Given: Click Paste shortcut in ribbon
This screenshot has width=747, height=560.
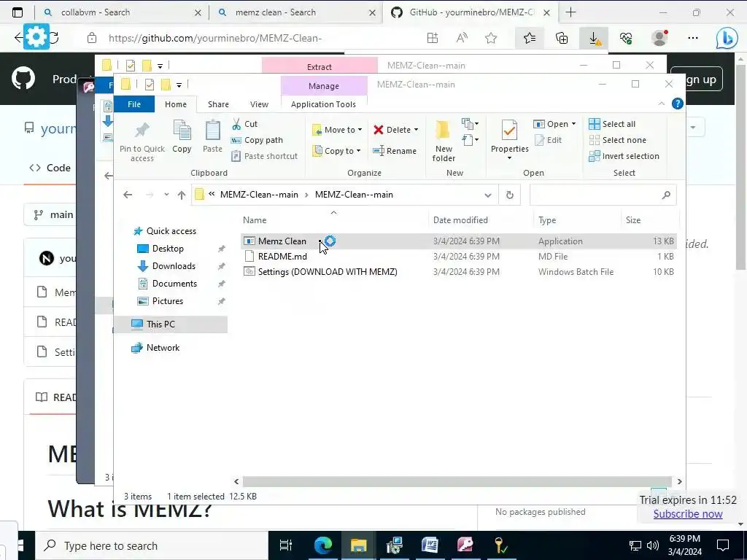Looking at the screenshot, I should (264, 156).
